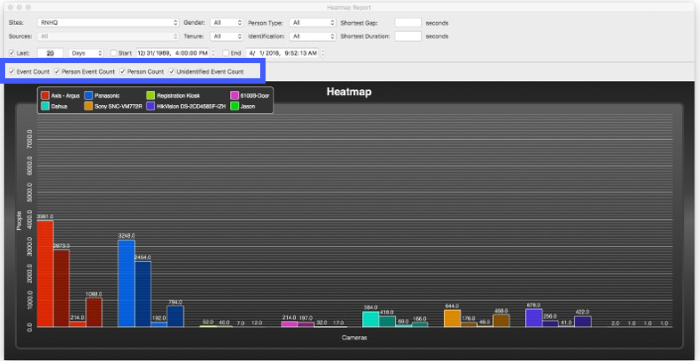Click the Heatmap Report window title

(x=349, y=8)
